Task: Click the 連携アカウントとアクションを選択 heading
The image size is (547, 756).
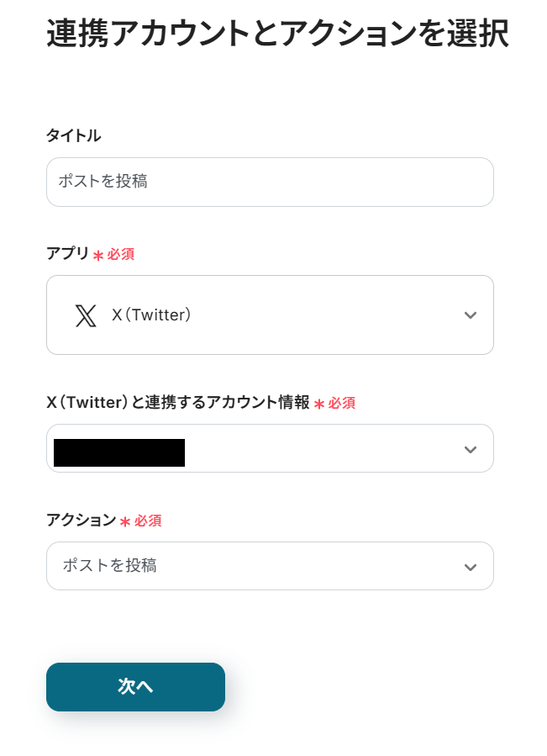Action: click(277, 33)
